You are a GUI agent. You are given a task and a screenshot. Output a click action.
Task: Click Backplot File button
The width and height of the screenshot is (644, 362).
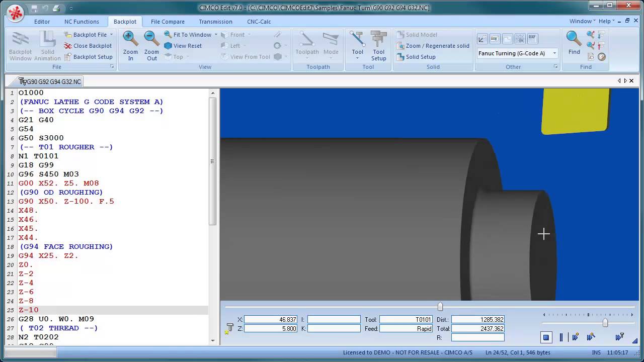click(x=86, y=35)
